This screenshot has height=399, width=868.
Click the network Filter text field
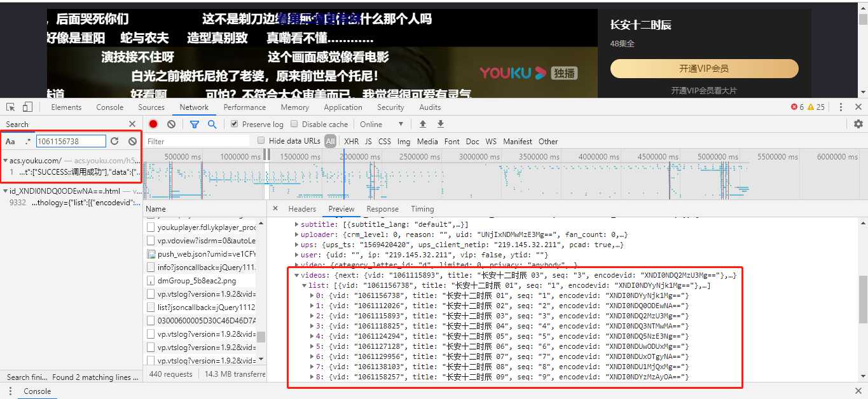click(197, 141)
